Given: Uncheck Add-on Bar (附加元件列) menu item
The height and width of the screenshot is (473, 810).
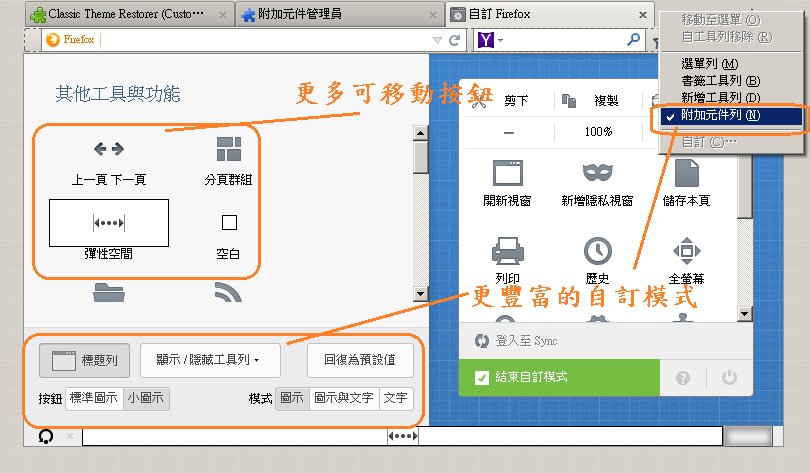Looking at the screenshot, I should [x=731, y=116].
